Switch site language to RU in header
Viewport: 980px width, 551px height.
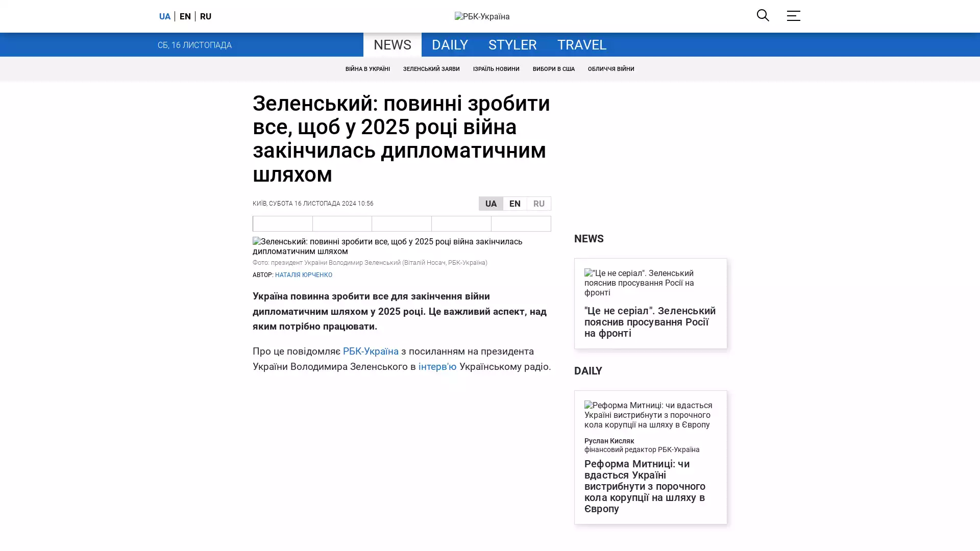[206, 16]
